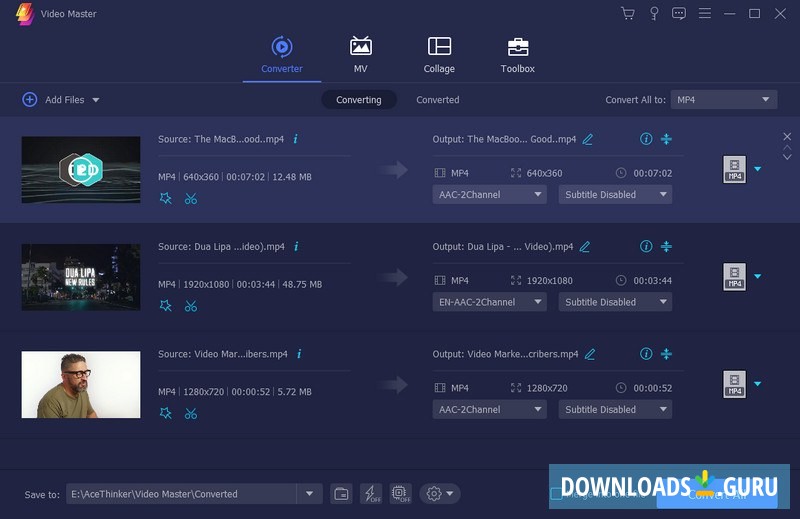Click the scissors cut icon for MacBook video

[x=191, y=198]
